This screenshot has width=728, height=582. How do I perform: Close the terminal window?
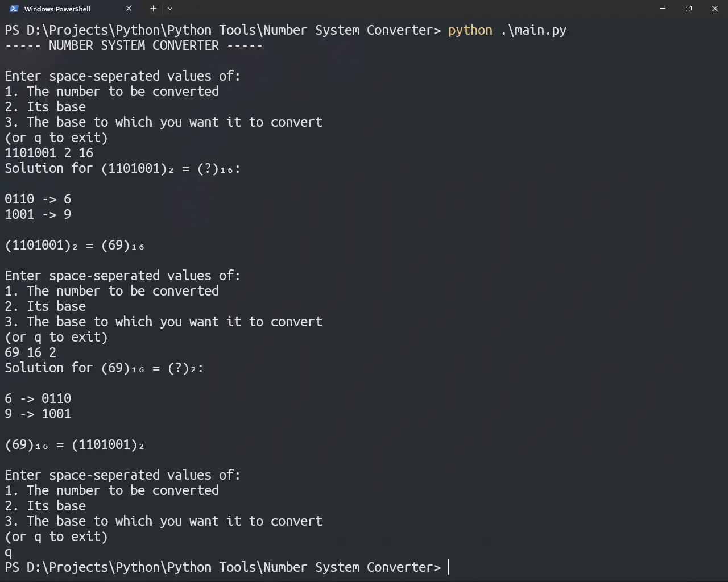[x=715, y=9]
